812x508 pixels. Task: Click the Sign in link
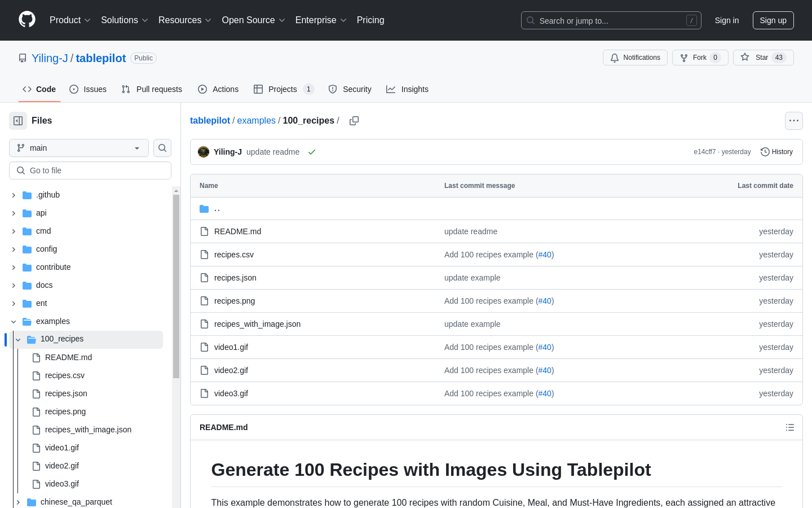[x=727, y=20]
